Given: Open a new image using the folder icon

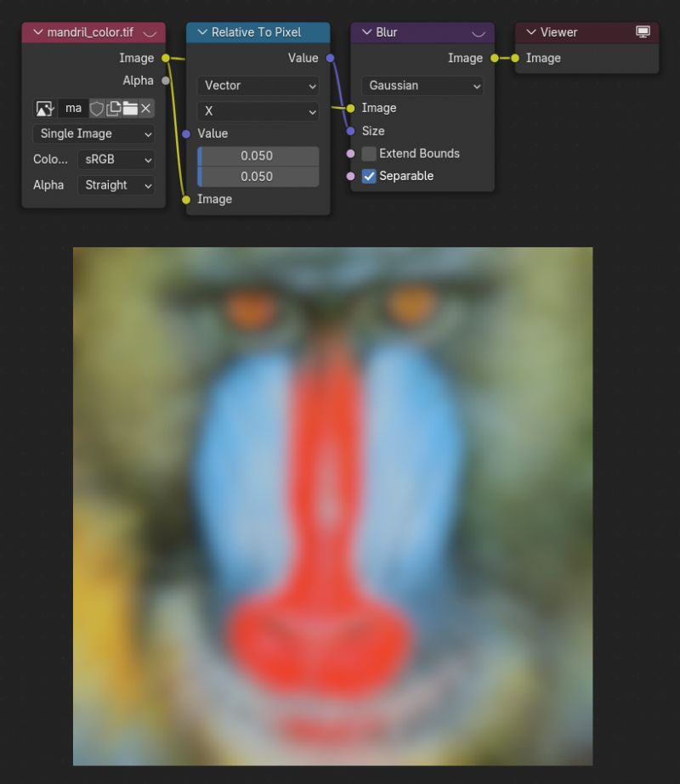Looking at the screenshot, I should 131,109.
